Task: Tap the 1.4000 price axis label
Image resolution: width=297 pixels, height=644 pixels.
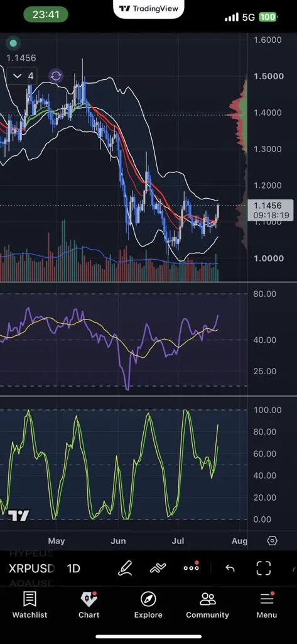Action: click(268, 112)
